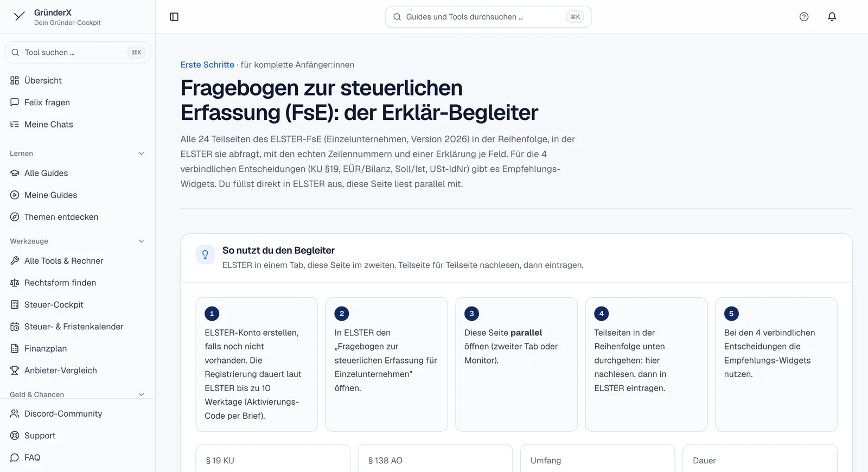Open the Übersicht menu item

tap(78, 80)
